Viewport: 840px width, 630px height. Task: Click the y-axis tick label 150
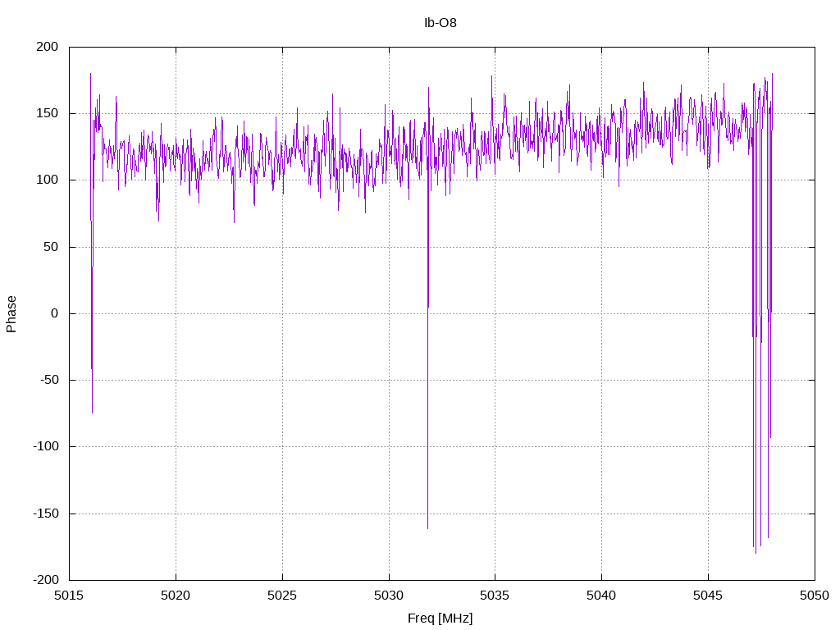click(47, 113)
